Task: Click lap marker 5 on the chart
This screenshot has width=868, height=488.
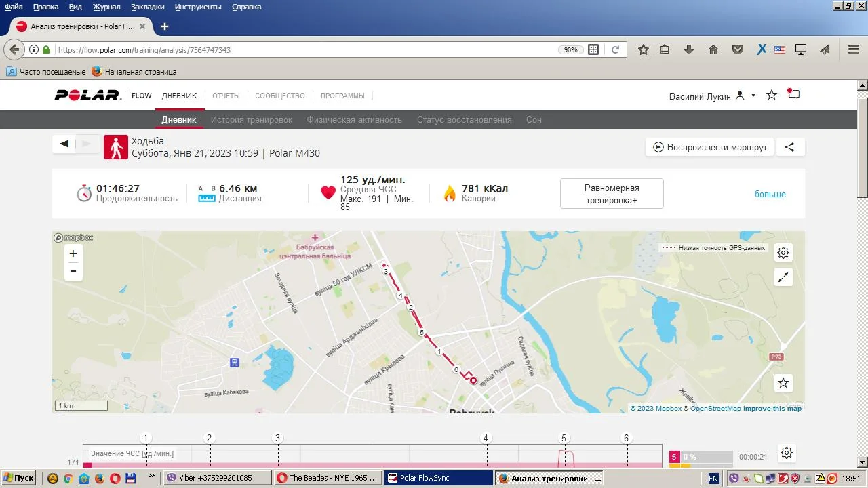Action: tap(564, 438)
